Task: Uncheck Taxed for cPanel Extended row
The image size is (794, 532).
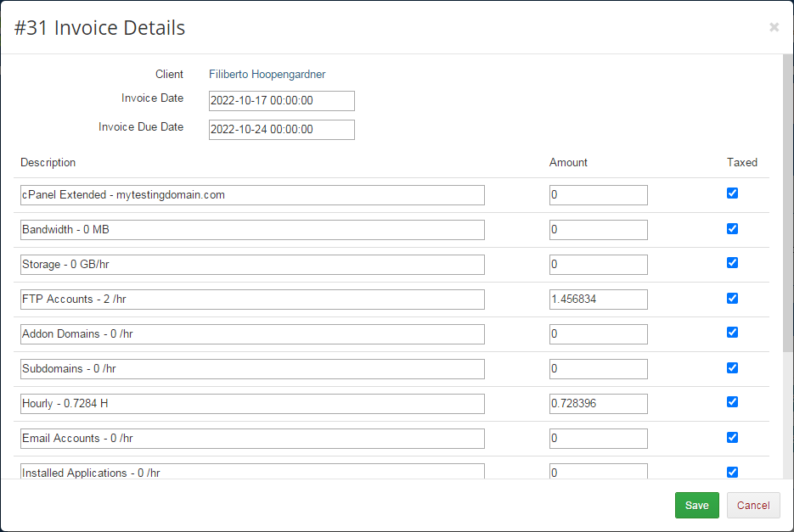Action: [732, 193]
